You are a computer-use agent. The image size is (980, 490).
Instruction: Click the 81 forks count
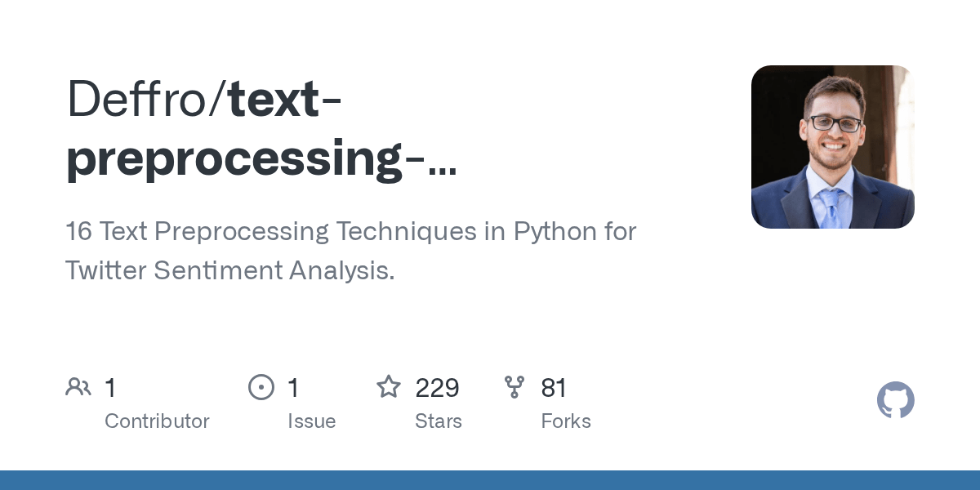pos(554,388)
